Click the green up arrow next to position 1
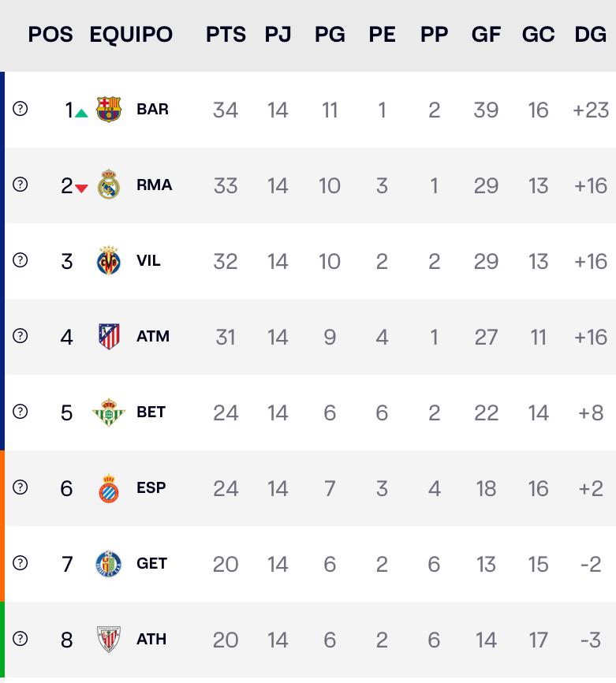616x683 pixels. coord(81,113)
